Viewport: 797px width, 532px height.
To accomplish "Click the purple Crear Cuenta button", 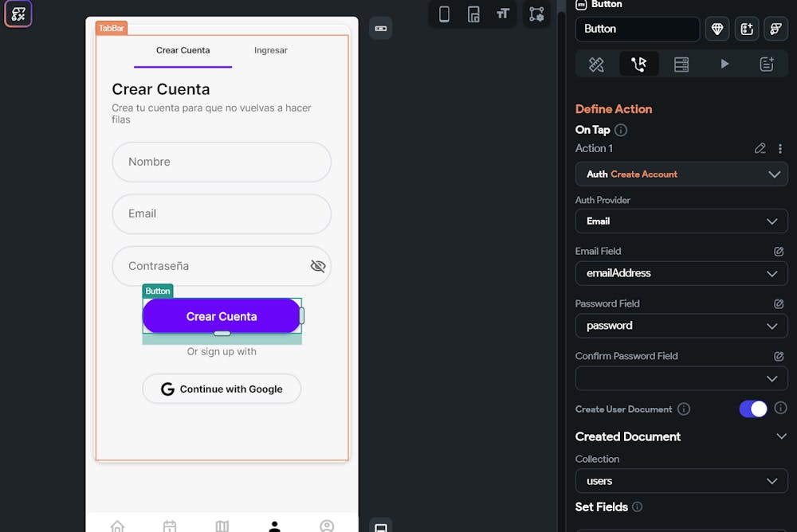I will (222, 316).
